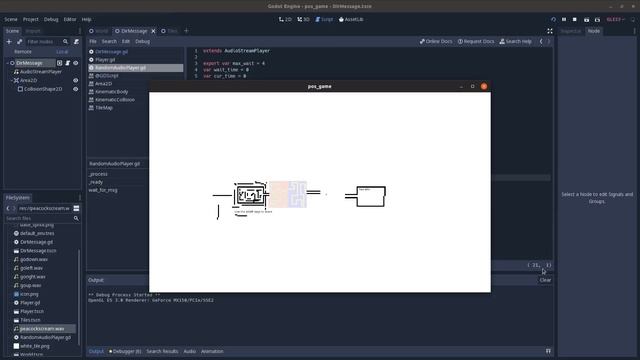Collapse the DirMessage tree root
This screenshot has width=640, height=360.
click(x=7, y=63)
